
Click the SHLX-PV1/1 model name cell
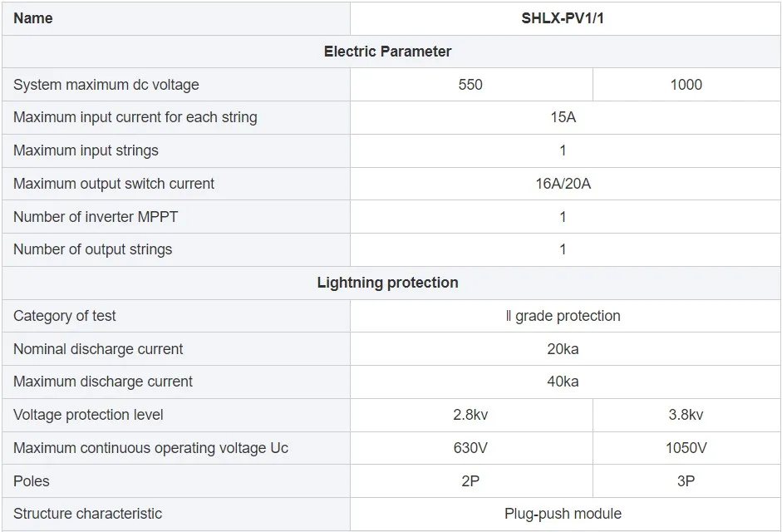point(563,18)
